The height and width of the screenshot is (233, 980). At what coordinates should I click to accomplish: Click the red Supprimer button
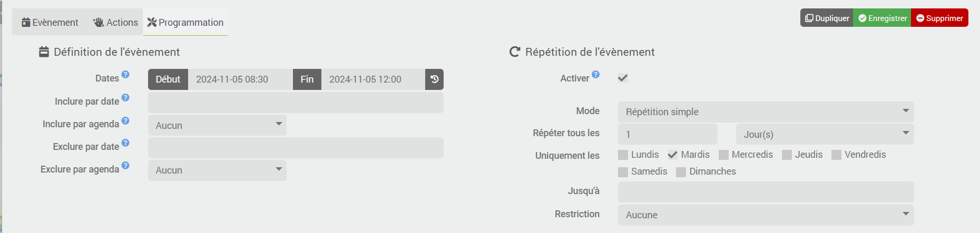pos(940,18)
